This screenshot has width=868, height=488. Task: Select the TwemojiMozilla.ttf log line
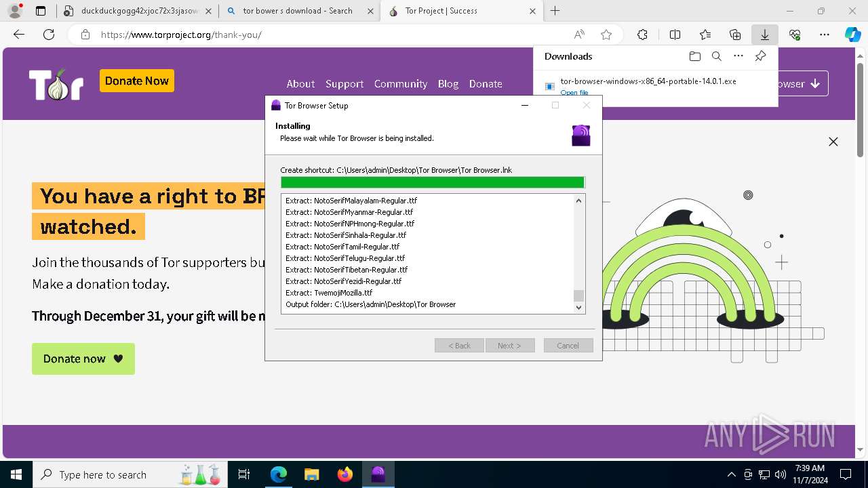pyautogui.click(x=329, y=293)
